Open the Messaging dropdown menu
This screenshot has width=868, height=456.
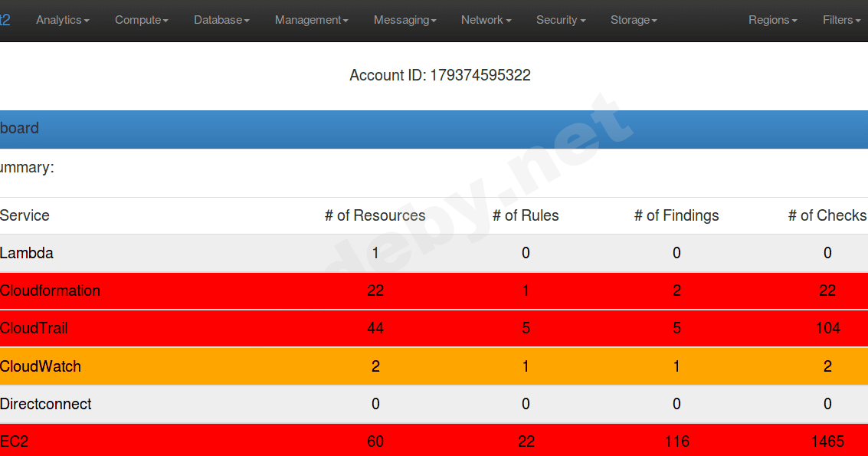click(x=405, y=20)
